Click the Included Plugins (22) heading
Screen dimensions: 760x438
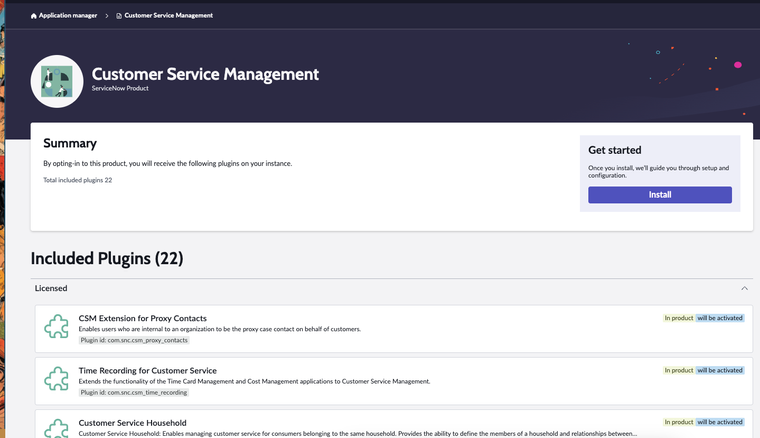click(107, 258)
